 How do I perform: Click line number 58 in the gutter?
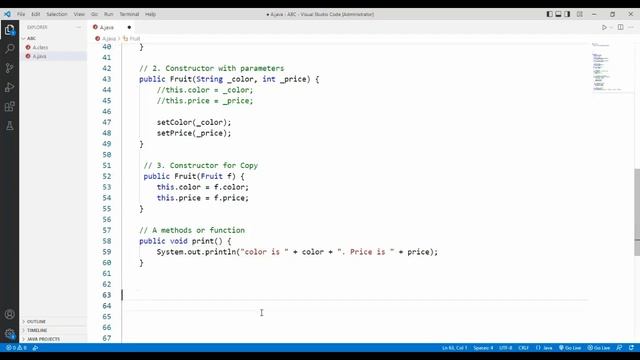click(x=107, y=241)
